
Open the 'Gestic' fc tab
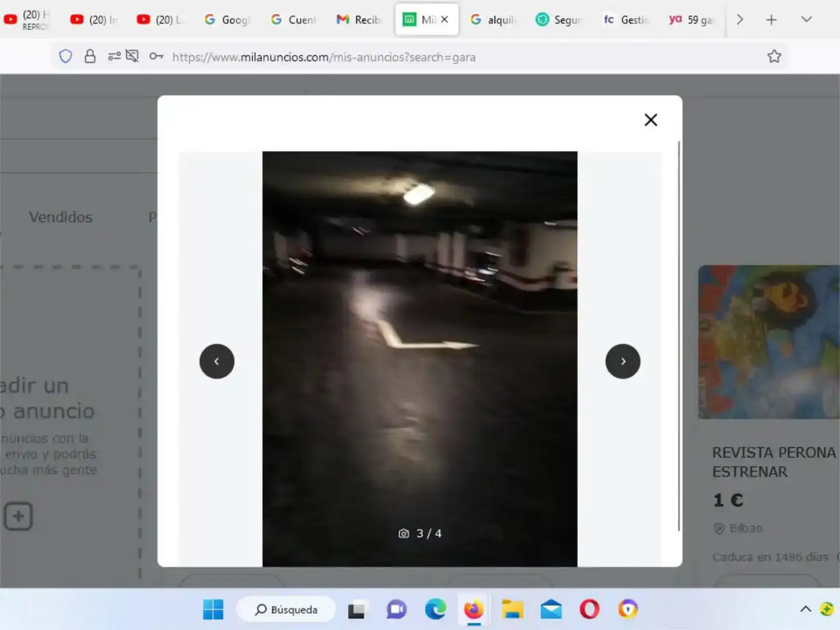click(x=626, y=20)
